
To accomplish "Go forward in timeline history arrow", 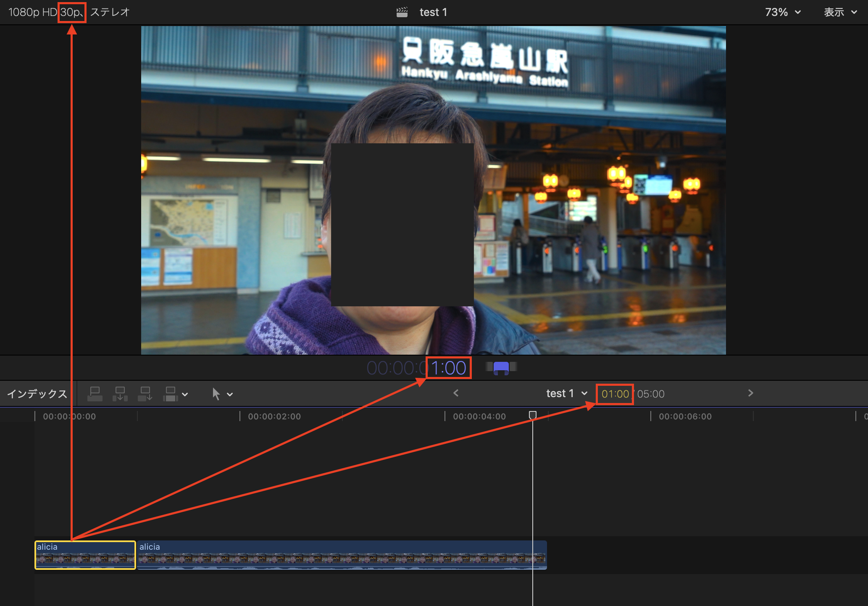I will (751, 393).
